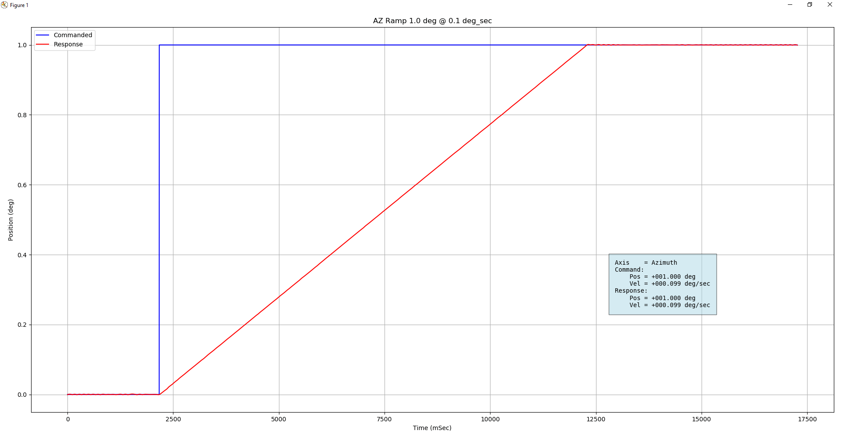868x448 pixels.
Task: Click the 5000 tick label on x-axis
Action: click(279, 419)
